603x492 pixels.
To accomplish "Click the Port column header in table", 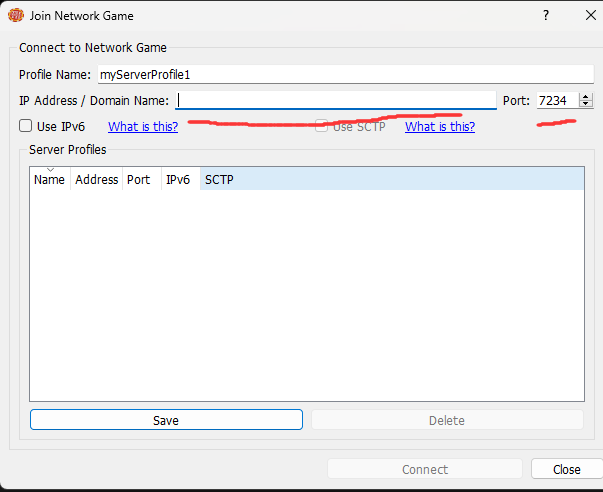I will tap(138, 180).
